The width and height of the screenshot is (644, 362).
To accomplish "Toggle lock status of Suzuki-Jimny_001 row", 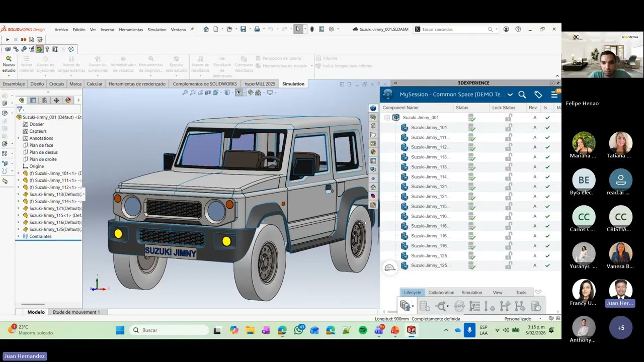I will pos(509,118).
